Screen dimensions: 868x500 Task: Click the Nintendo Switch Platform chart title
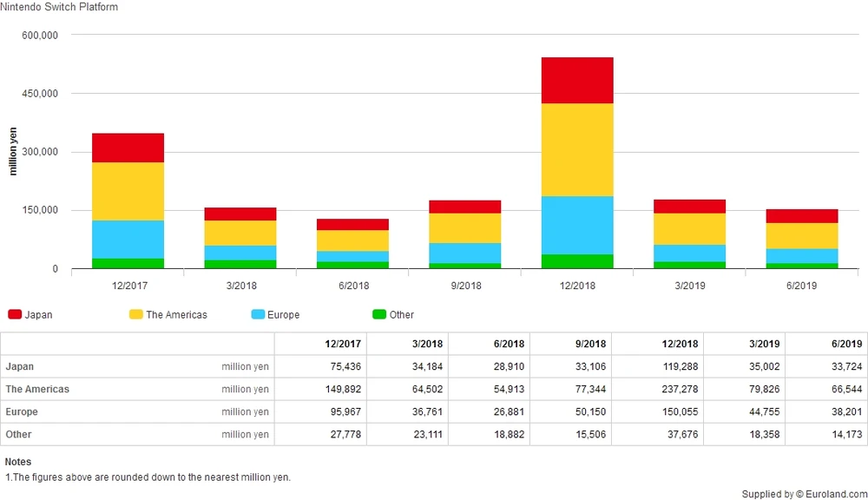(x=59, y=7)
